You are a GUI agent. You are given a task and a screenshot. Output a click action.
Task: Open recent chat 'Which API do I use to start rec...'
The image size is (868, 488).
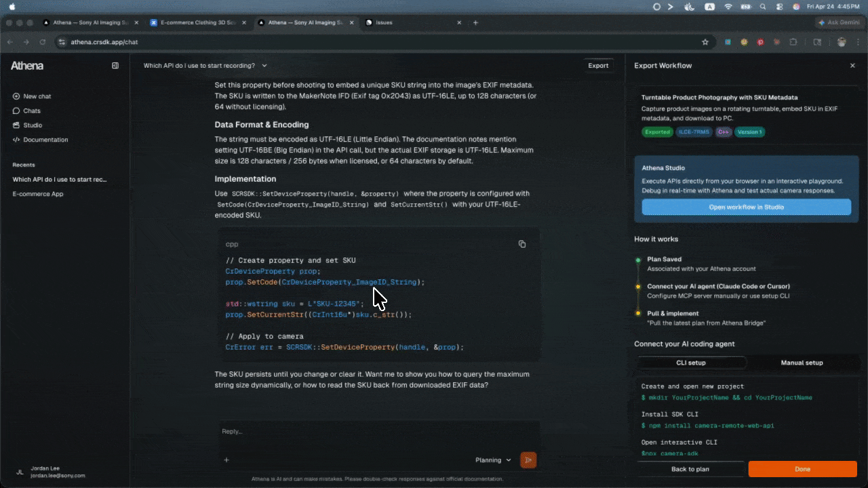[x=60, y=180]
